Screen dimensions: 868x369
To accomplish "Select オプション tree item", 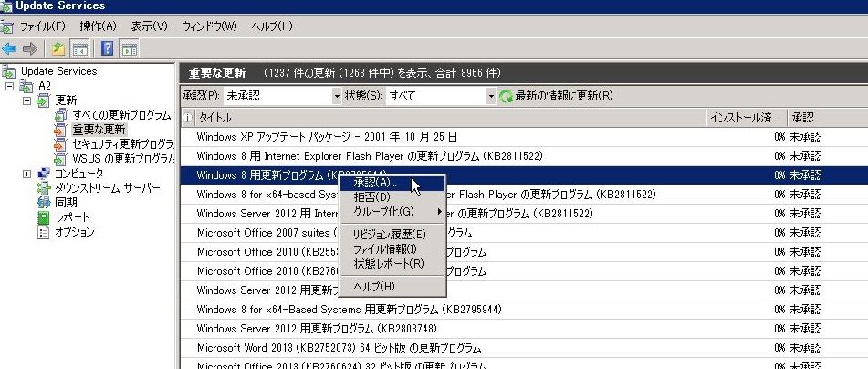I will pos(74,232).
